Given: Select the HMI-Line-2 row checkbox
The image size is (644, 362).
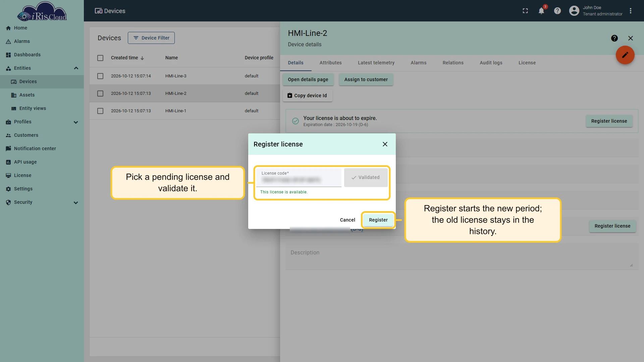Looking at the screenshot, I should 100,94.
